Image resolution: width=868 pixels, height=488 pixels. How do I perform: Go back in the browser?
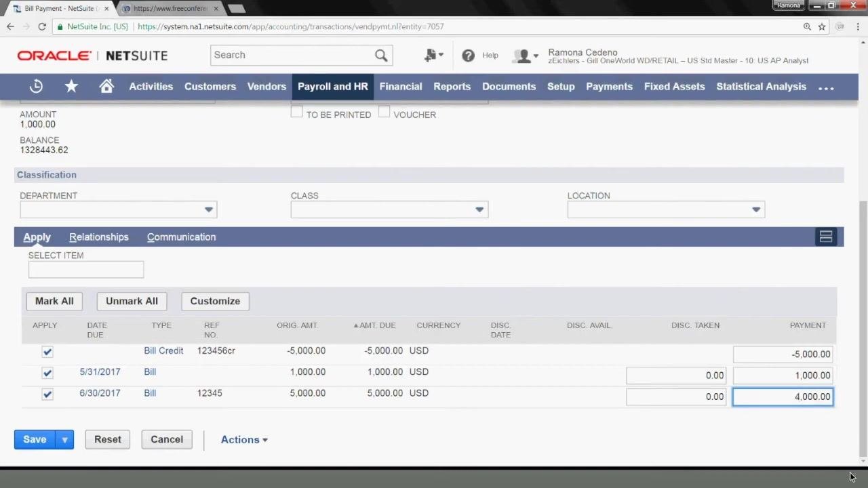click(10, 26)
